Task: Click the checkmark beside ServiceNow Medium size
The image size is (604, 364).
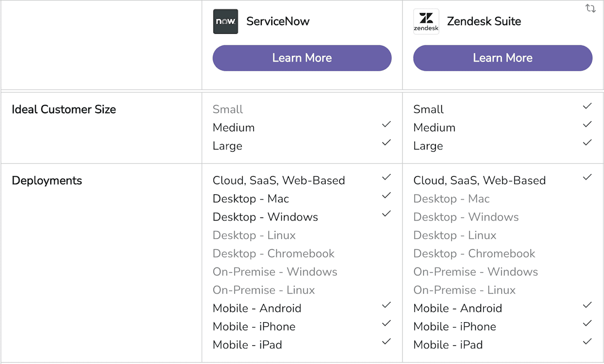Action: pos(387,124)
